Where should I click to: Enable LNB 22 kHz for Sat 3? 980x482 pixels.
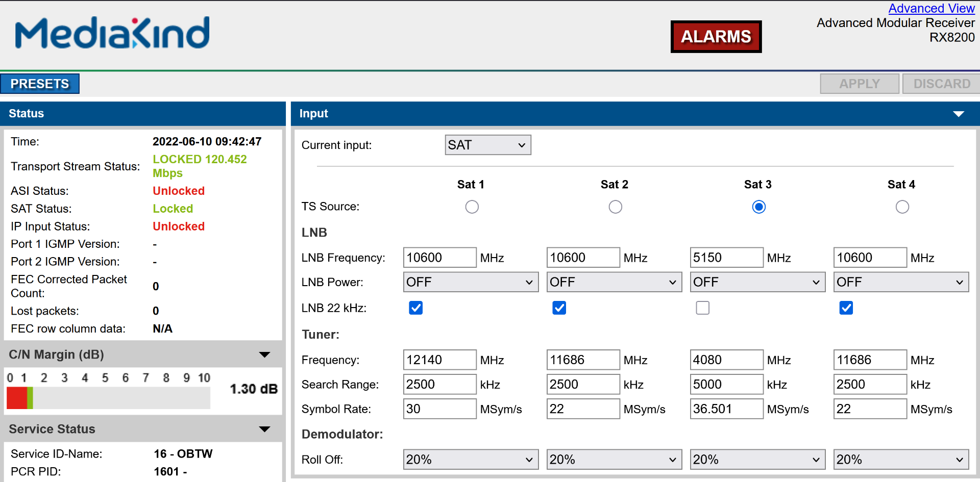click(x=702, y=308)
